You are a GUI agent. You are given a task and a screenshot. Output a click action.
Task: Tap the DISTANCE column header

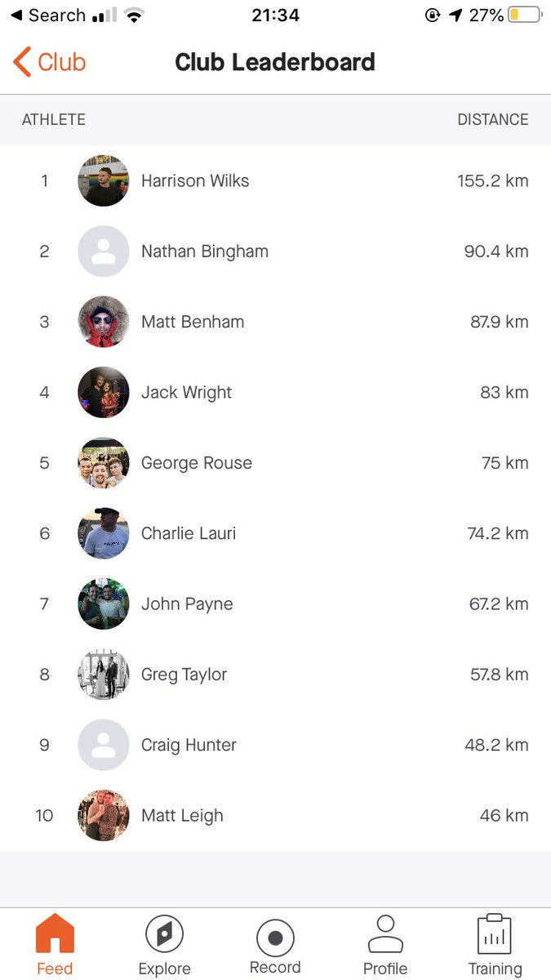493,119
